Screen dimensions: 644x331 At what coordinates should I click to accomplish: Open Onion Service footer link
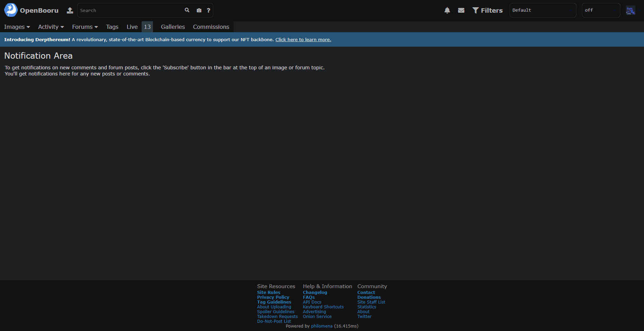pyautogui.click(x=317, y=317)
